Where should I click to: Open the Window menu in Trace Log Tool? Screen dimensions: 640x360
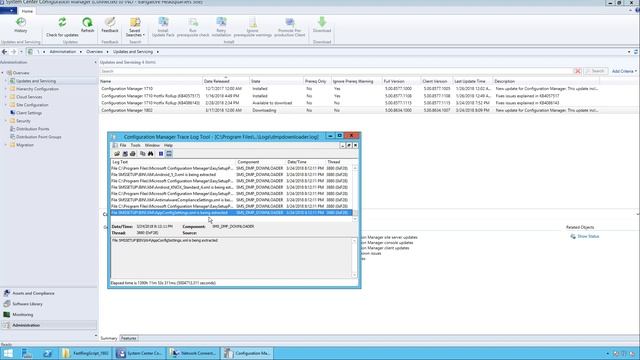[x=152, y=145]
